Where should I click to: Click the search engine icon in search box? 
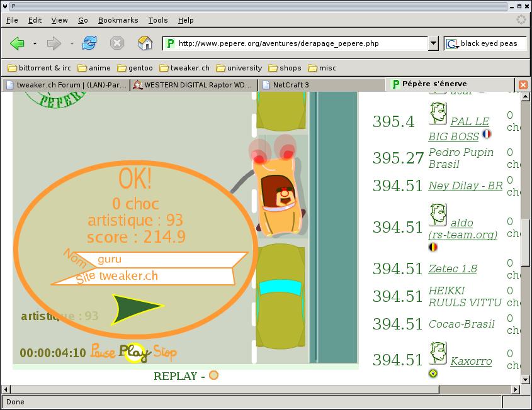point(452,43)
